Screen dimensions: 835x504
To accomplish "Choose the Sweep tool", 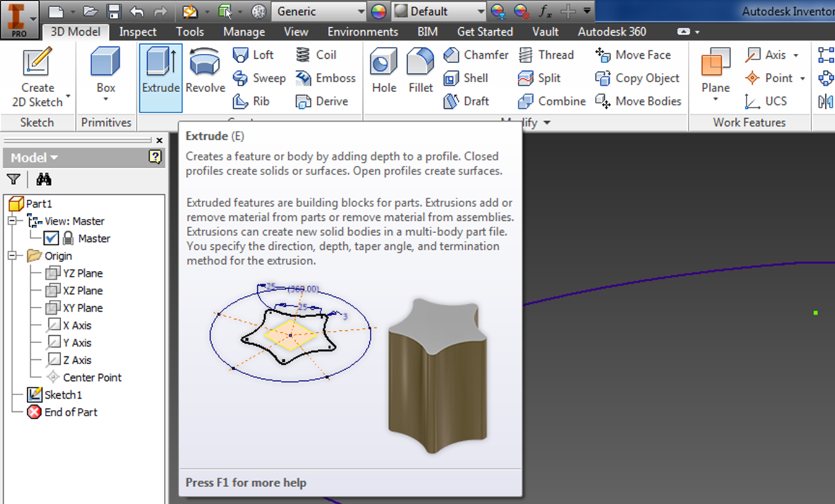I will pyautogui.click(x=259, y=79).
